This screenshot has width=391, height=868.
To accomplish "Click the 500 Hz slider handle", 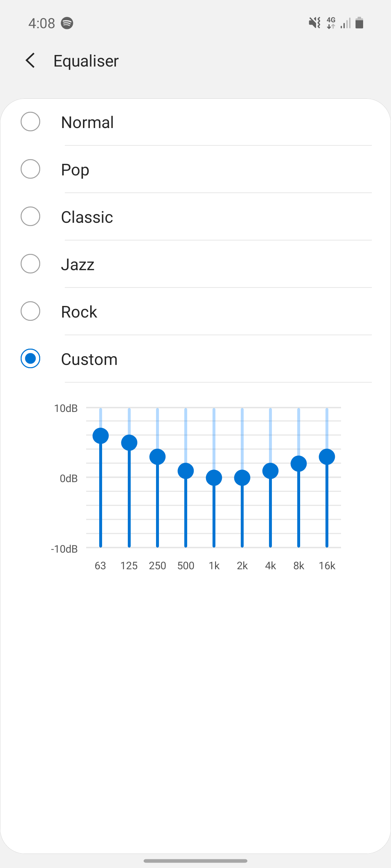I will pyautogui.click(x=186, y=471).
